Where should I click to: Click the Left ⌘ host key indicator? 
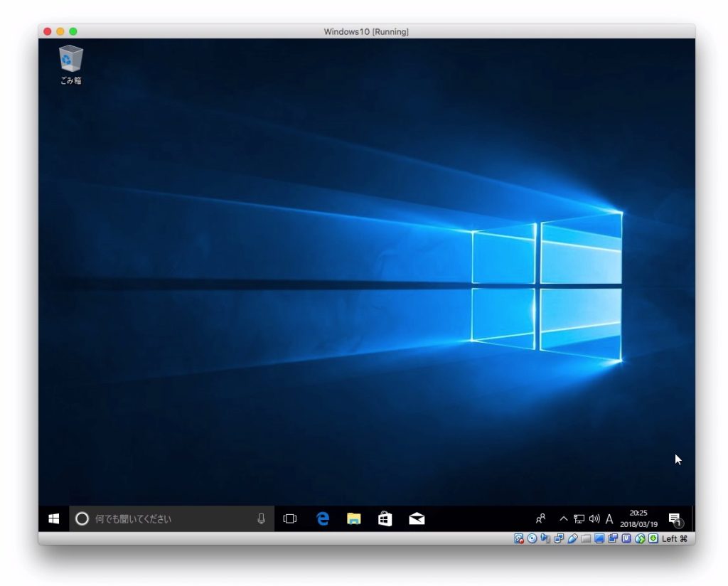(x=675, y=538)
